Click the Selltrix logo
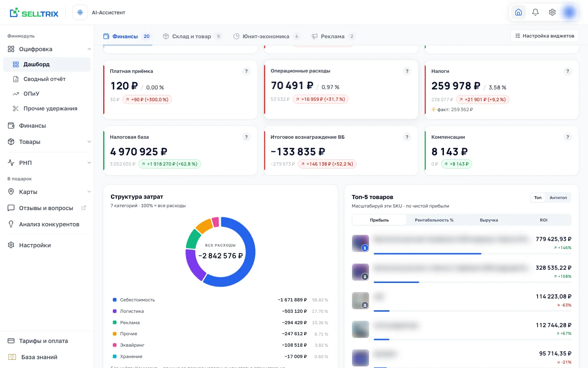The image size is (588, 368). pos(34,13)
